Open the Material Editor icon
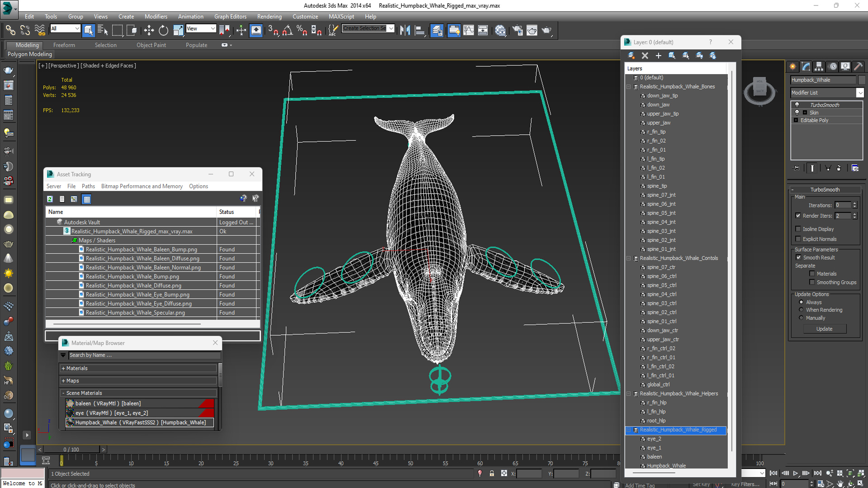 pyautogui.click(x=500, y=30)
